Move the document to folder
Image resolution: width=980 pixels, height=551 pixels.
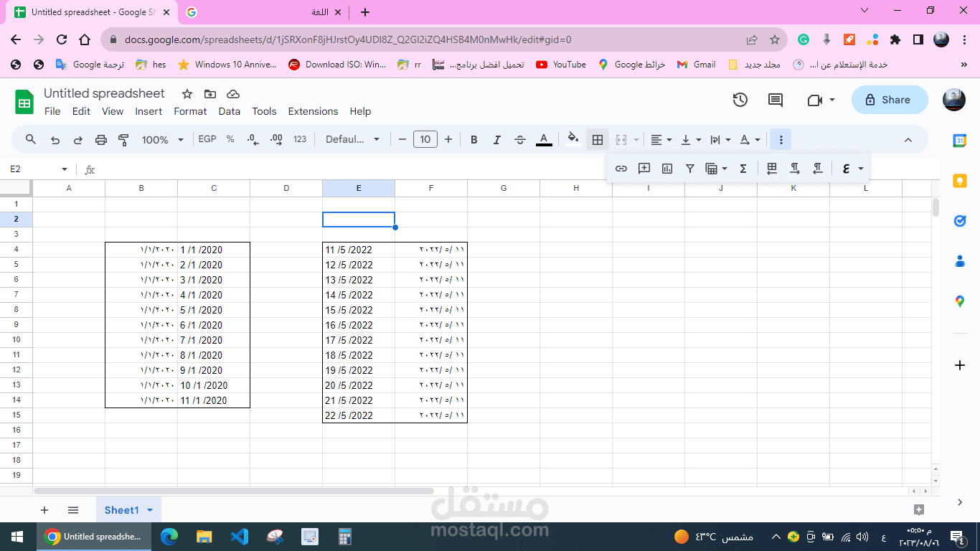tap(209, 94)
